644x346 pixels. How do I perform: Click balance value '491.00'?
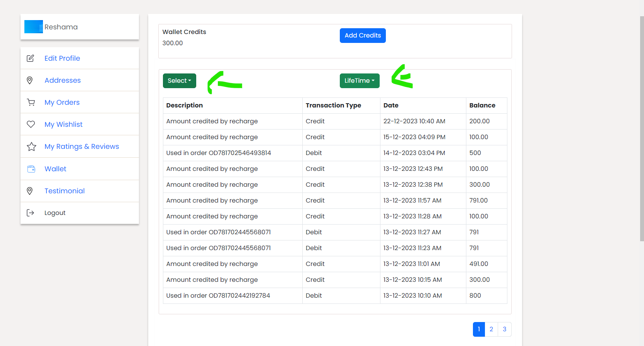[x=479, y=264]
